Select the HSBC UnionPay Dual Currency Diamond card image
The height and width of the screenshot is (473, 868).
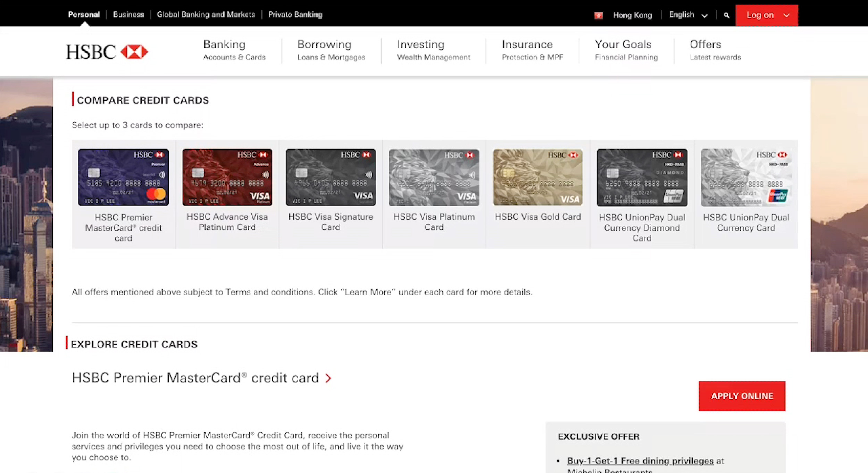pos(641,177)
